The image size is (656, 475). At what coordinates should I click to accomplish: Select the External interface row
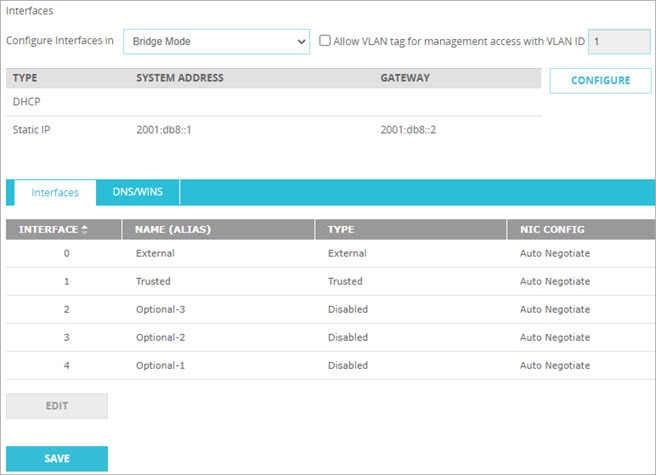coord(154,254)
